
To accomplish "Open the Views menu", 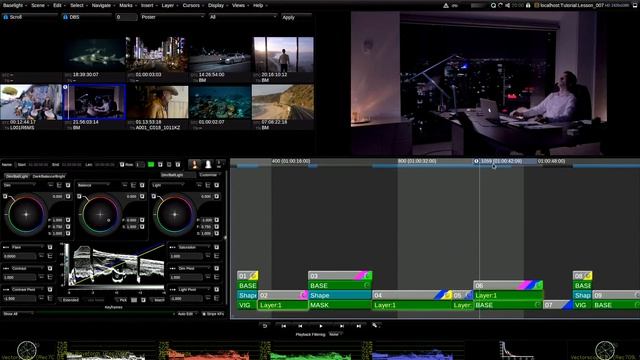I will [240, 5].
